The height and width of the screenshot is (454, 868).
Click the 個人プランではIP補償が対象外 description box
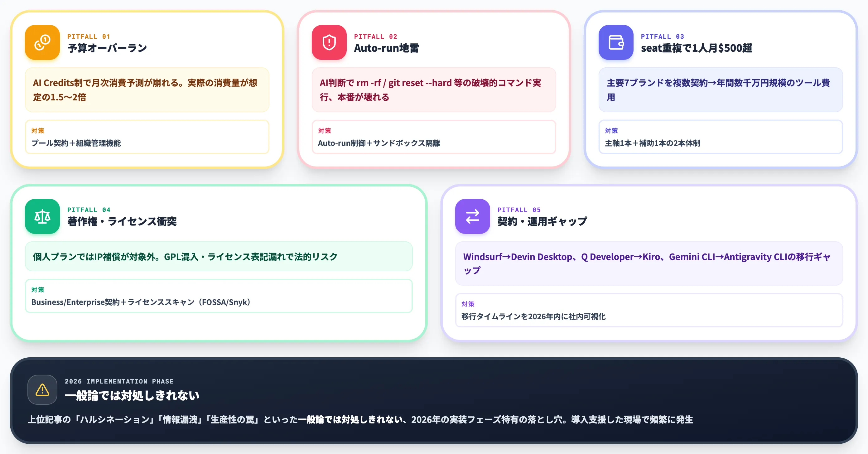(x=219, y=257)
